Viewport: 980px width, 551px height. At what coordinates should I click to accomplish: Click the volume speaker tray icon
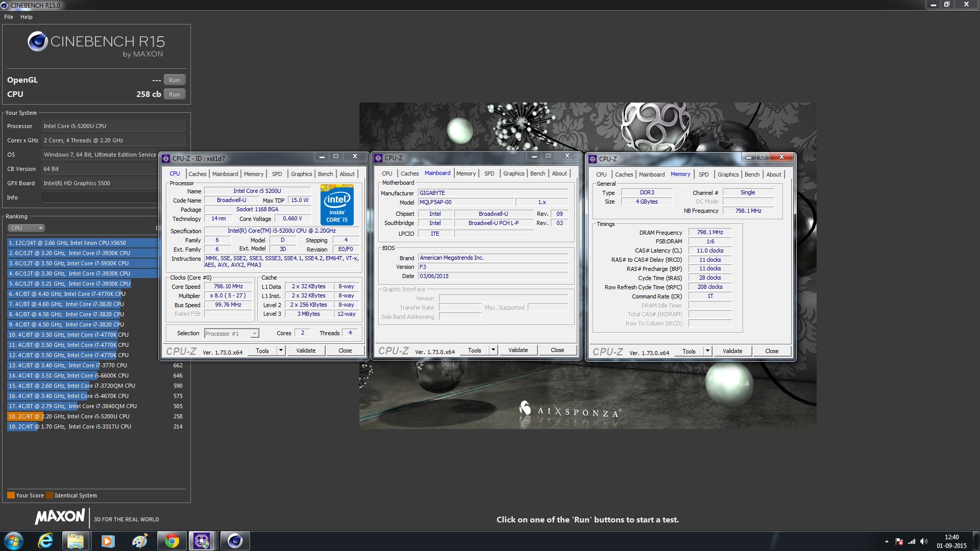(924, 541)
